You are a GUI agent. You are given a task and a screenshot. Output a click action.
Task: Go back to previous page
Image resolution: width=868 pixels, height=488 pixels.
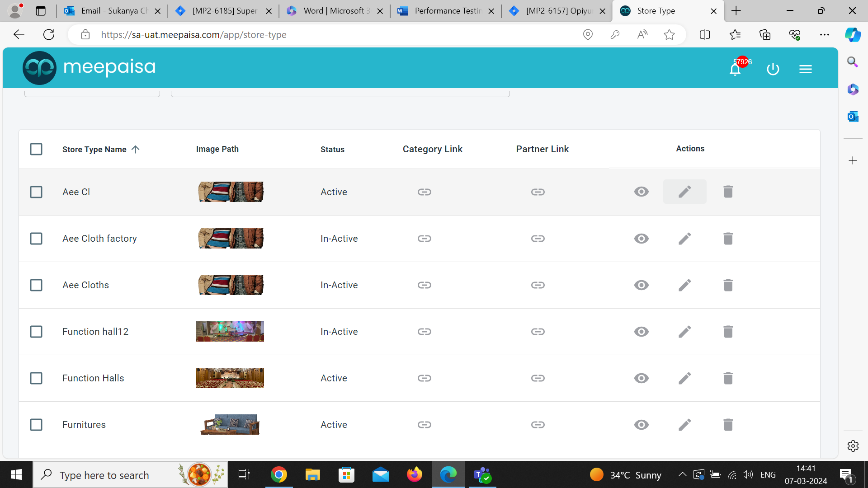tap(19, 35)
